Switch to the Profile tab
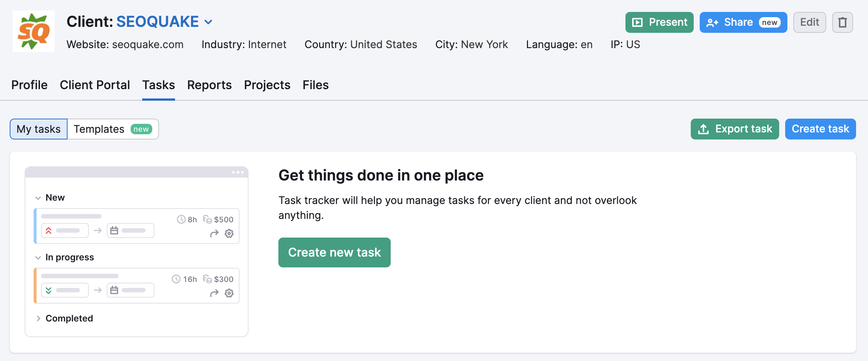The image size is (868, 361). coord(29,85)
